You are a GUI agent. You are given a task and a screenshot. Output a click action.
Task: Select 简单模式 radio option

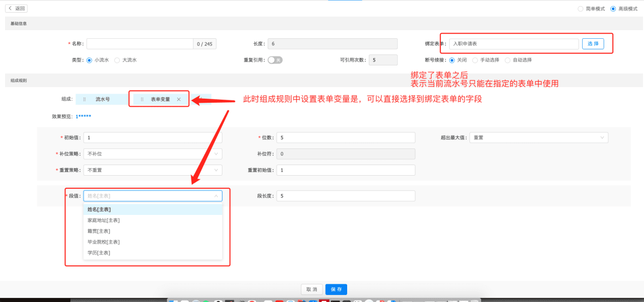click(581, 9)
